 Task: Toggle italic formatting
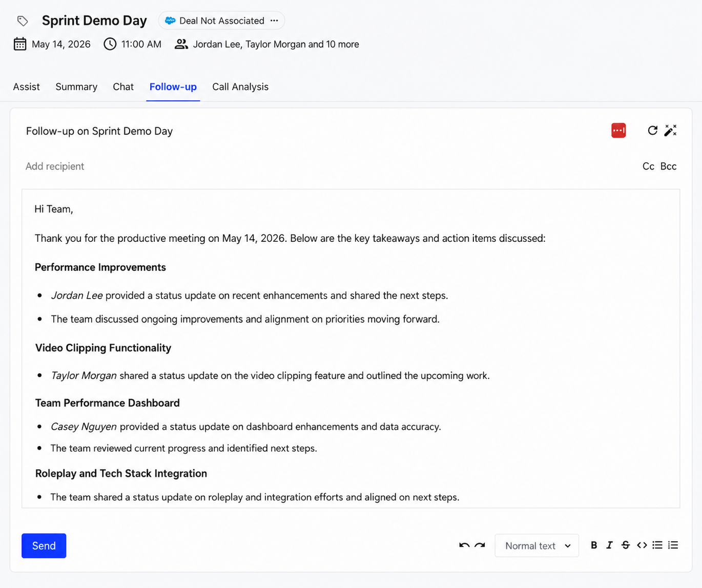[609, 545]
